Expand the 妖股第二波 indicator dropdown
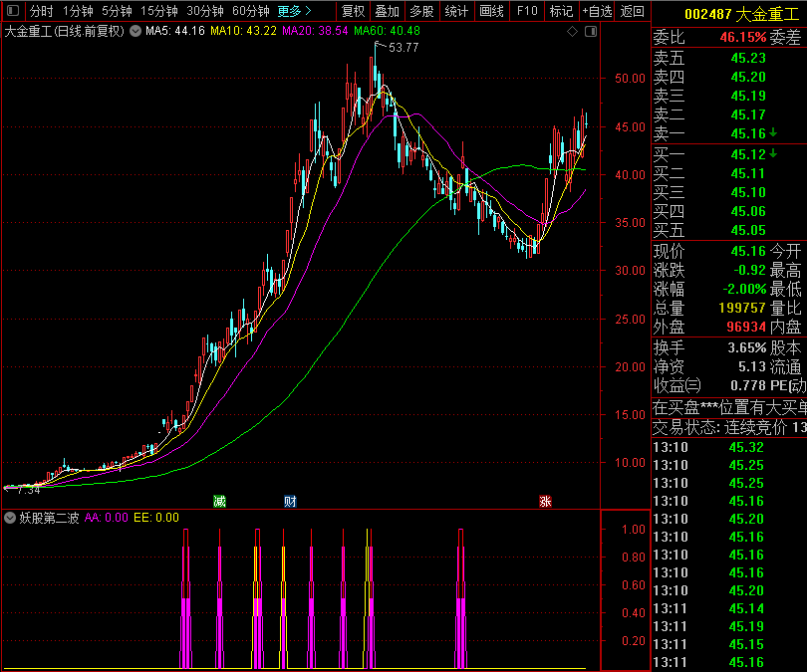The image size is (807, 672). (x=11, y=518)
